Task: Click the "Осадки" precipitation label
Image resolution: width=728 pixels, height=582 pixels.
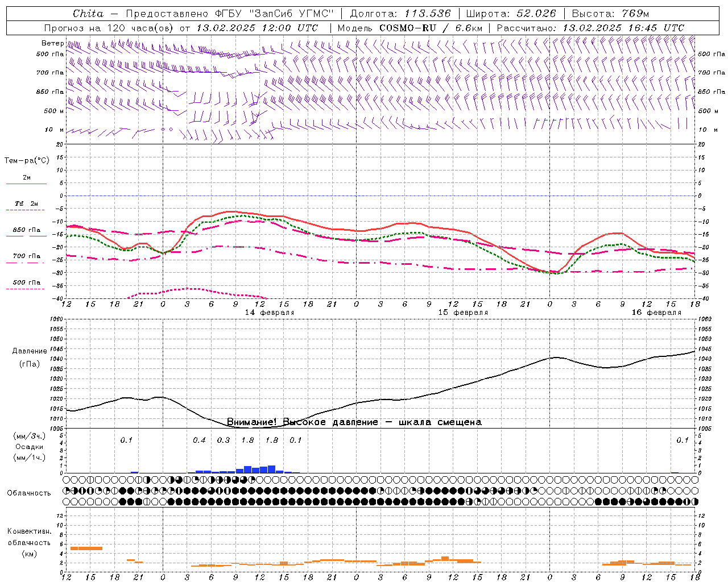Action: point(29,447)
